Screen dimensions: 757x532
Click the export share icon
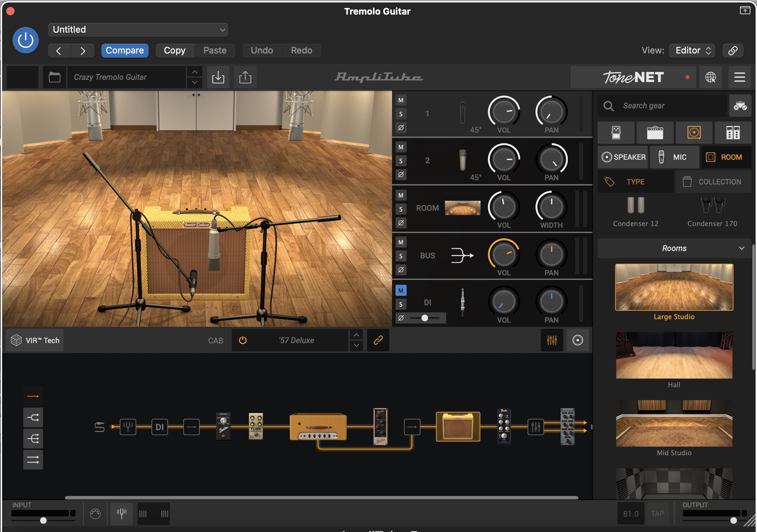245,77
